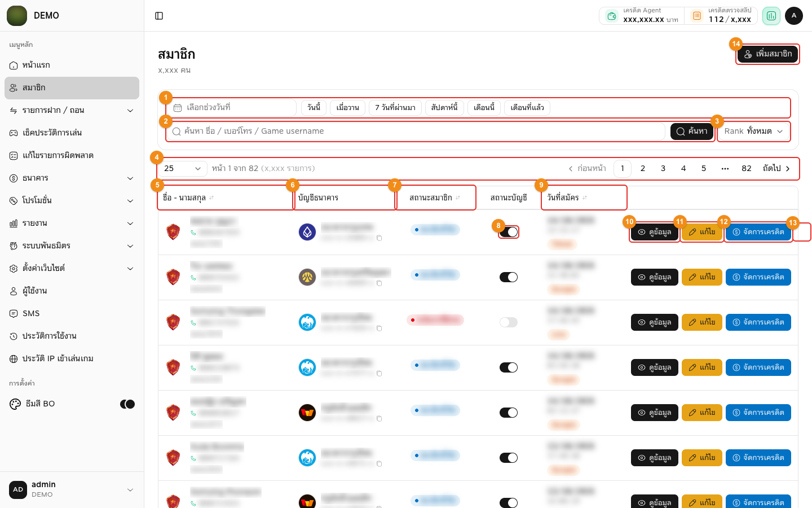The height and width of the screenshot is (508, 812).
Task: Click the orange slip icon for เครดิตตรวจสอบสลิป
Action: tap(697, 16)
